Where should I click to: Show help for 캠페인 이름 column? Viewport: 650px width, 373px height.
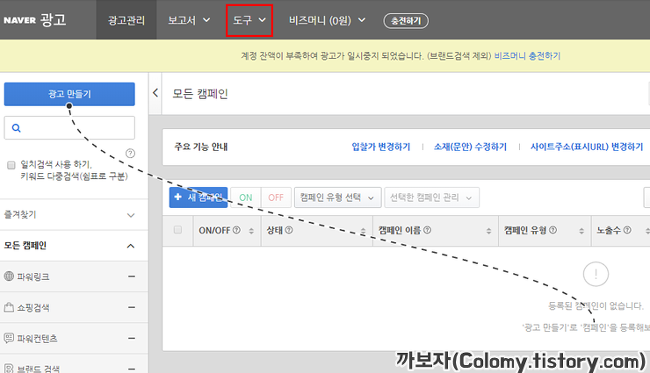coord(427,230)
